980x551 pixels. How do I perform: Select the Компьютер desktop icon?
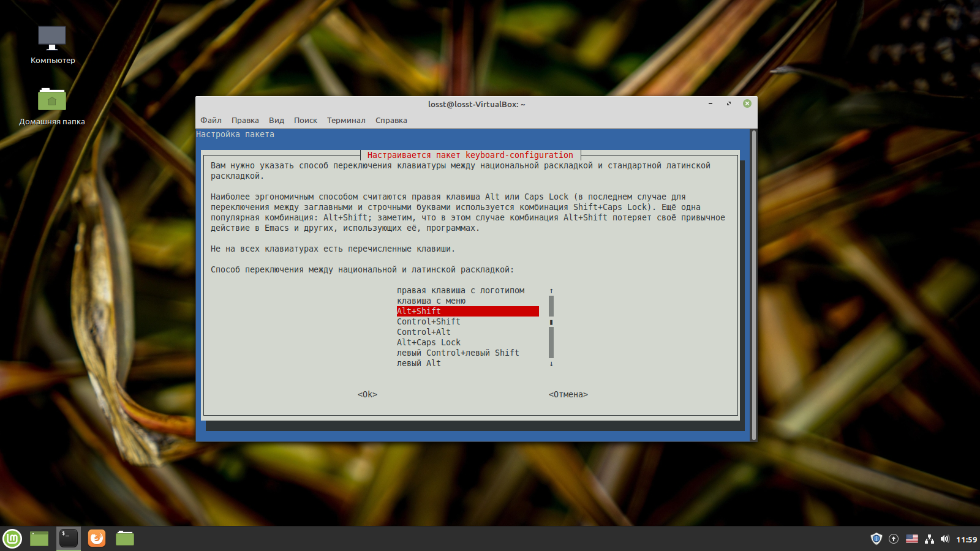[53, 45]
